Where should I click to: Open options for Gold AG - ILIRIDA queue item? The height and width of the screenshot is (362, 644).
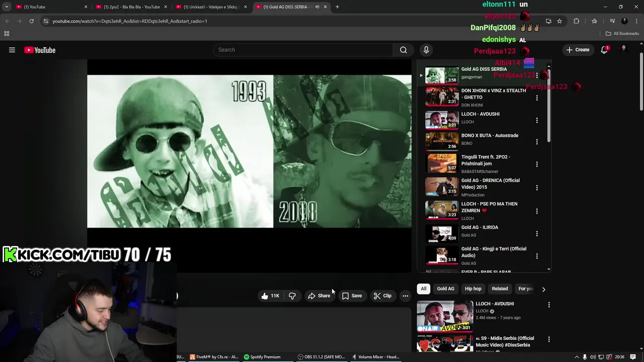point(537,234)
